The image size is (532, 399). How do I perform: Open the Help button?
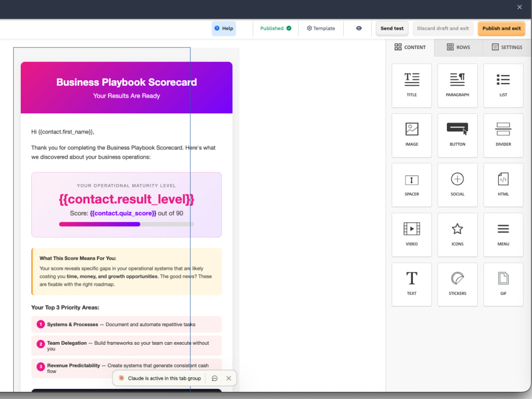tap(224, 29)
